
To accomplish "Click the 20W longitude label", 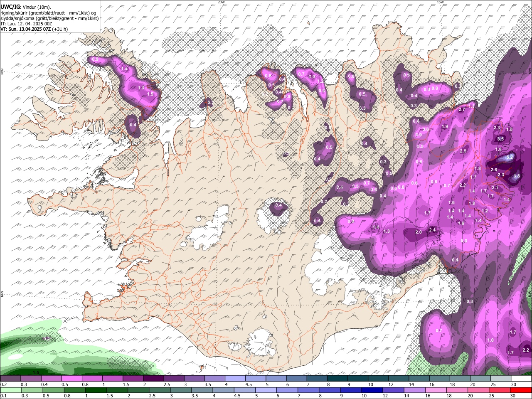I will coord(221,2).
